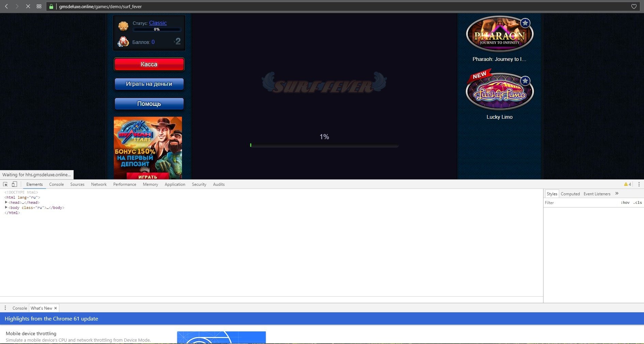Open the Pharaon game thumbnail
The width and height of the screenshot is (644, 344).
point(500,34)
